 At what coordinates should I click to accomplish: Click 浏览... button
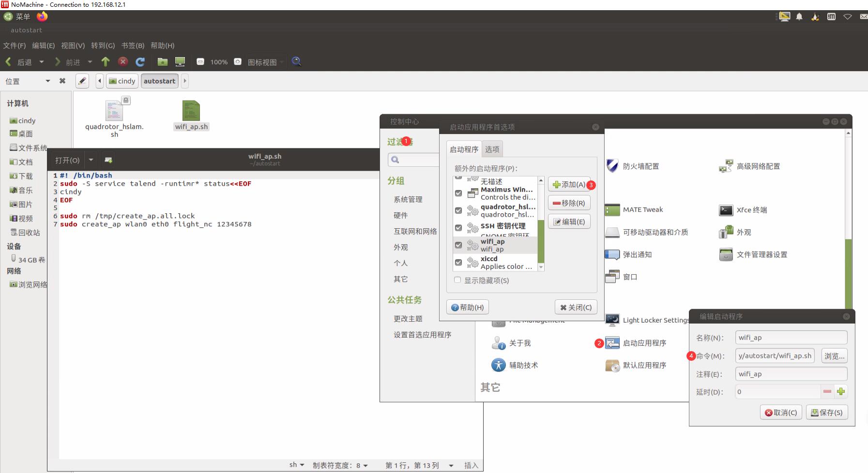(834, 356)
